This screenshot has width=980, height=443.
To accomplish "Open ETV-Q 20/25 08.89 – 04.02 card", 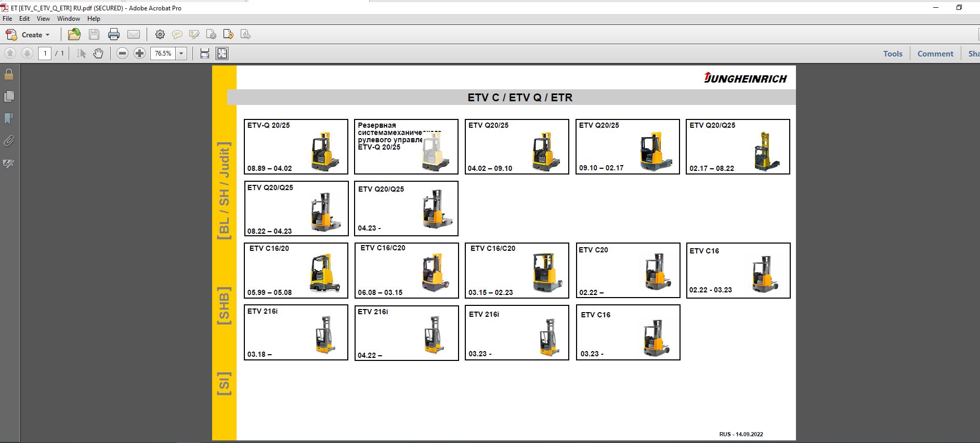I will click(x=296, y=146).
